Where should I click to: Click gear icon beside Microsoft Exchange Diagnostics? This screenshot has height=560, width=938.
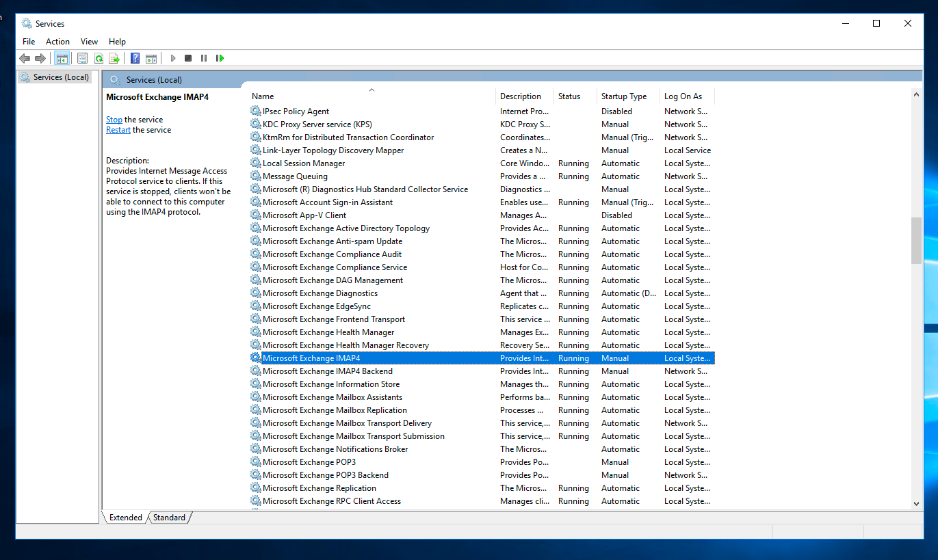click(x=256, y=293)
